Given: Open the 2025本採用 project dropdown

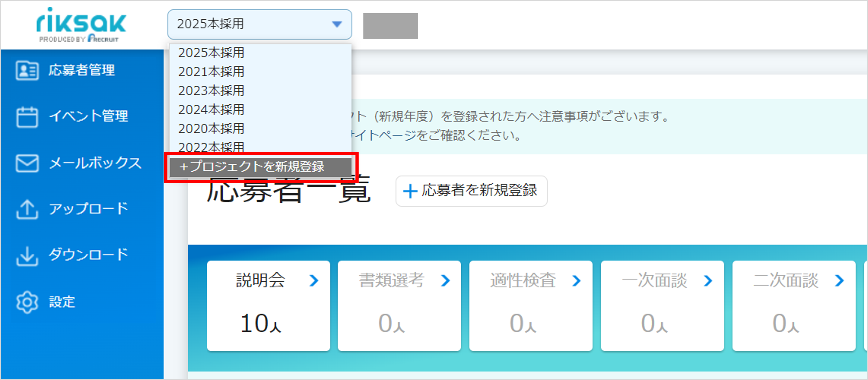Looking at the screenshot, I should [259, 24].
